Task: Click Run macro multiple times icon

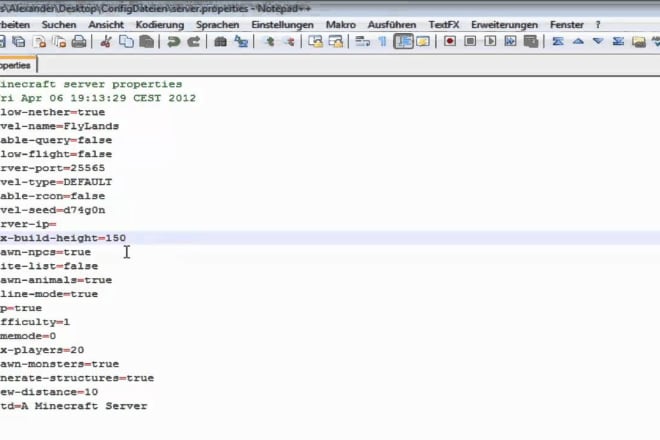Action: (x=511, y=42)
